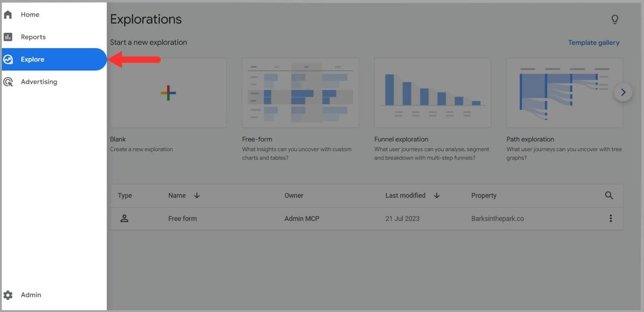Click the lightbulb insights icon

[615, 19]
